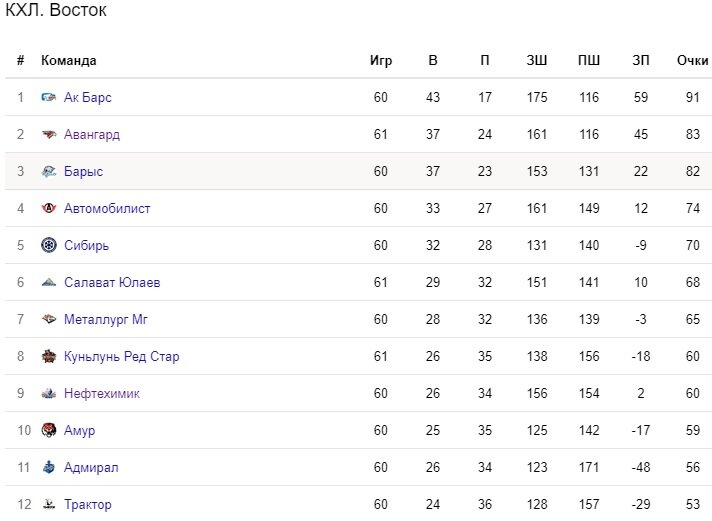Open the Нефтехимик team link
This screenshot has height=521, width=712.
pos(102,393)
